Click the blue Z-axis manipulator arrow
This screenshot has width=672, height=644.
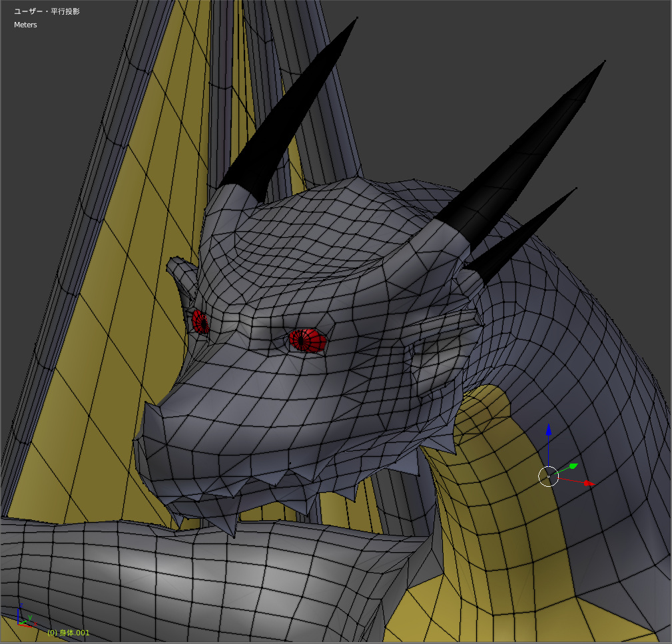548,430
